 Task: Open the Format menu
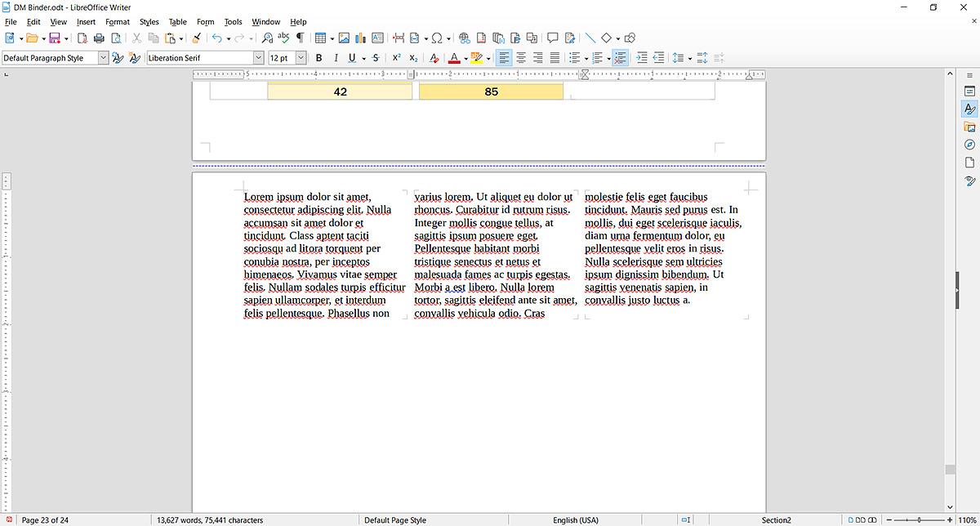pyautogui.click(x=118, y=22)
